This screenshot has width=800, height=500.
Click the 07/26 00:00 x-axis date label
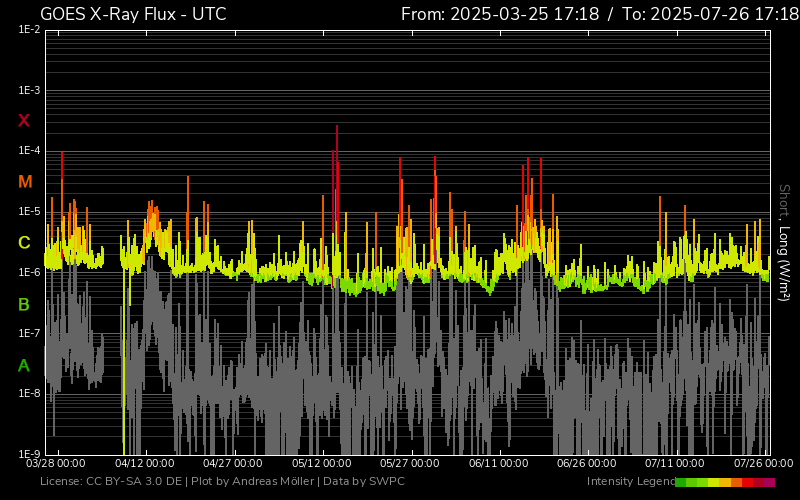764,464
